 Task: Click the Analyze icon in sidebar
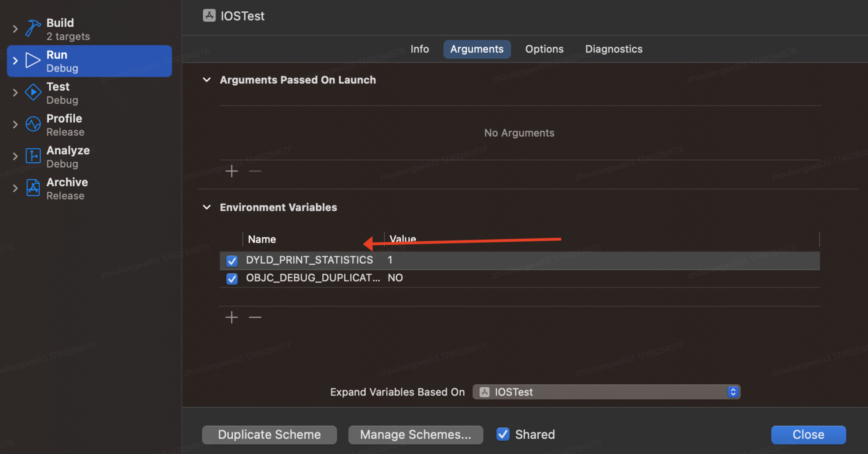pos(33,156)
